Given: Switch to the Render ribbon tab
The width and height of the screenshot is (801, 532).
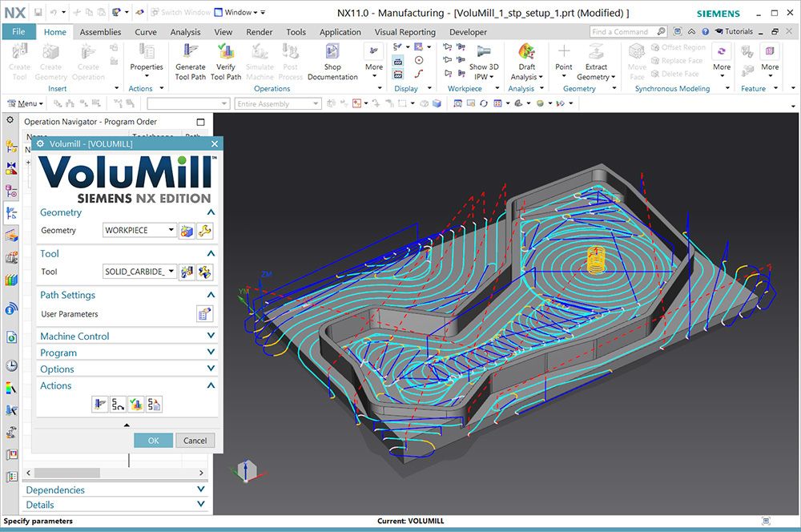Looking at the screenshot, I should [x=259, y=32].
